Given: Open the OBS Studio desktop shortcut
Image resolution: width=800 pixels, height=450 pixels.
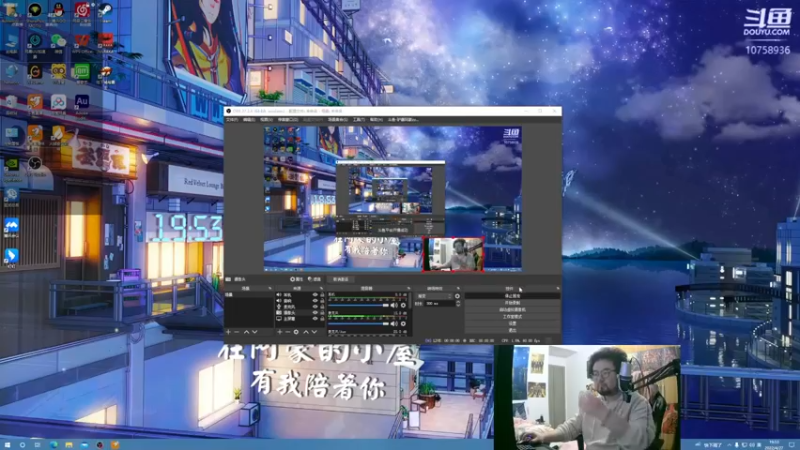Looking at the screenshot, I should coord(35,165).
